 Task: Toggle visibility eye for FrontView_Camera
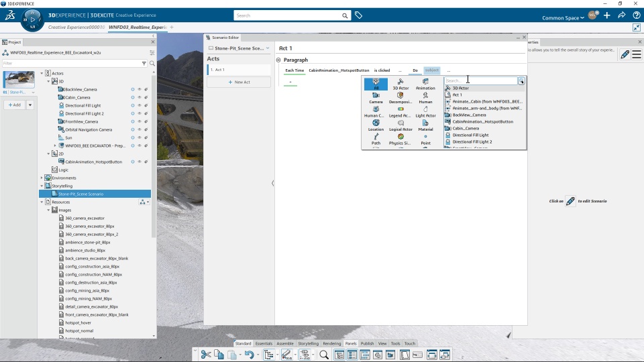pos(140,121)
